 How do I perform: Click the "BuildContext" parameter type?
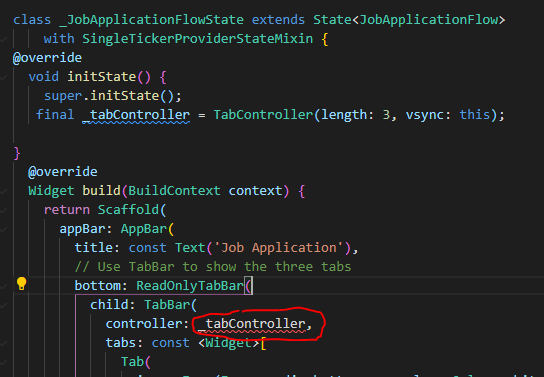click(x=174, y=191)
